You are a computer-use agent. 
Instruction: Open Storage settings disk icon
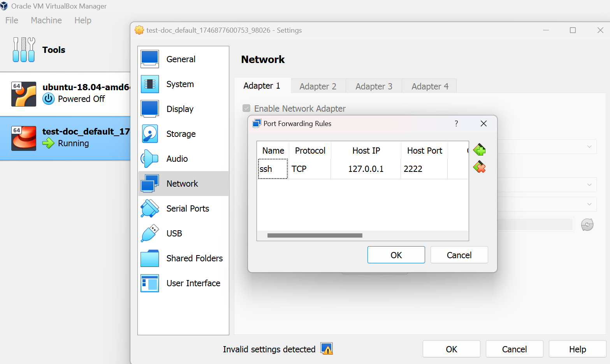click(150, 134)
